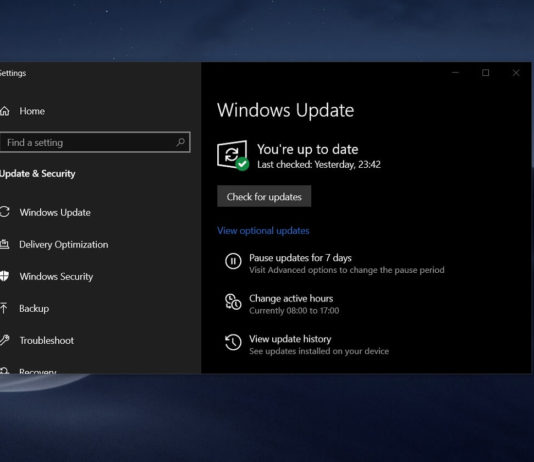Screen dimensions: 534x462
Task: Click the Home house icon
Action: coord(5,111)
